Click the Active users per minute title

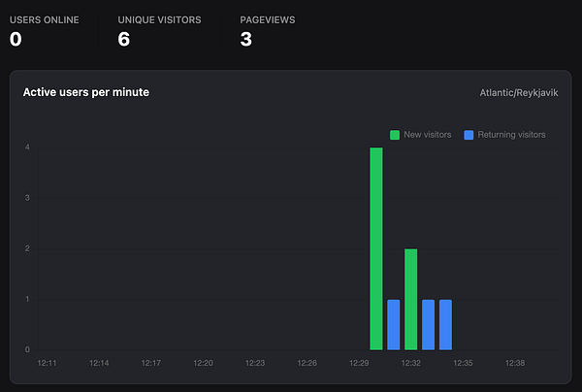pos(86,92)
